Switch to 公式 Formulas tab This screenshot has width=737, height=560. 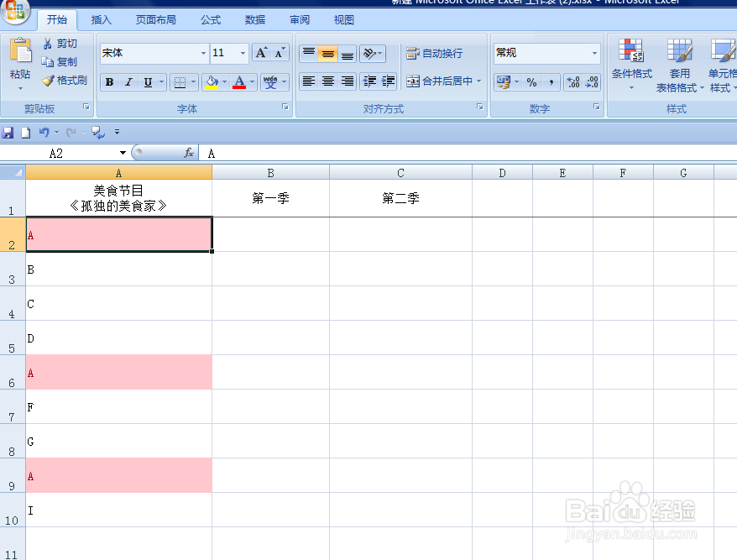point(211,20)
